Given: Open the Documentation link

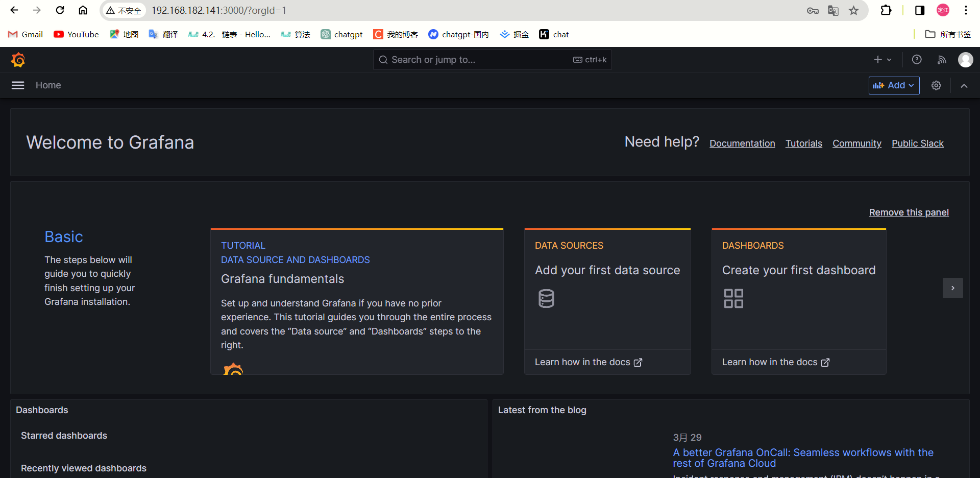Looking at the screenshot, I should (x=742, y=144).
